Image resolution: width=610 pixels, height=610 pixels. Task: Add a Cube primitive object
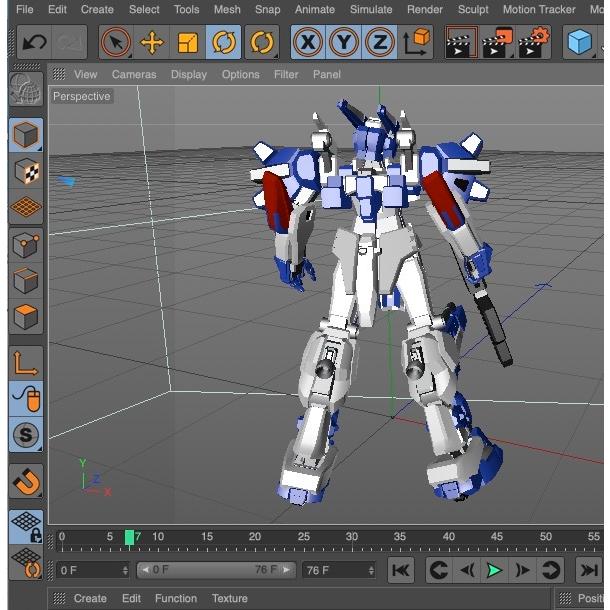(x=580, y=42)
